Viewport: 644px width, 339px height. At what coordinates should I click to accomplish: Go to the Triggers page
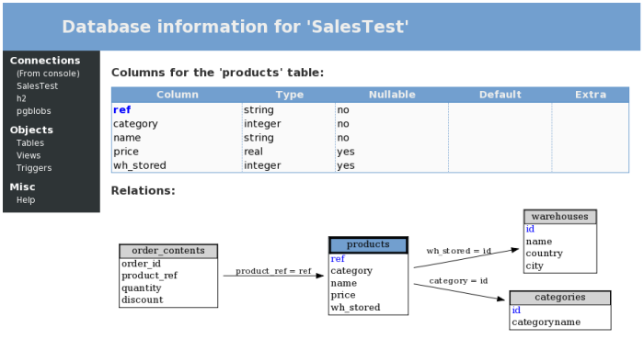tap(34, 168)
